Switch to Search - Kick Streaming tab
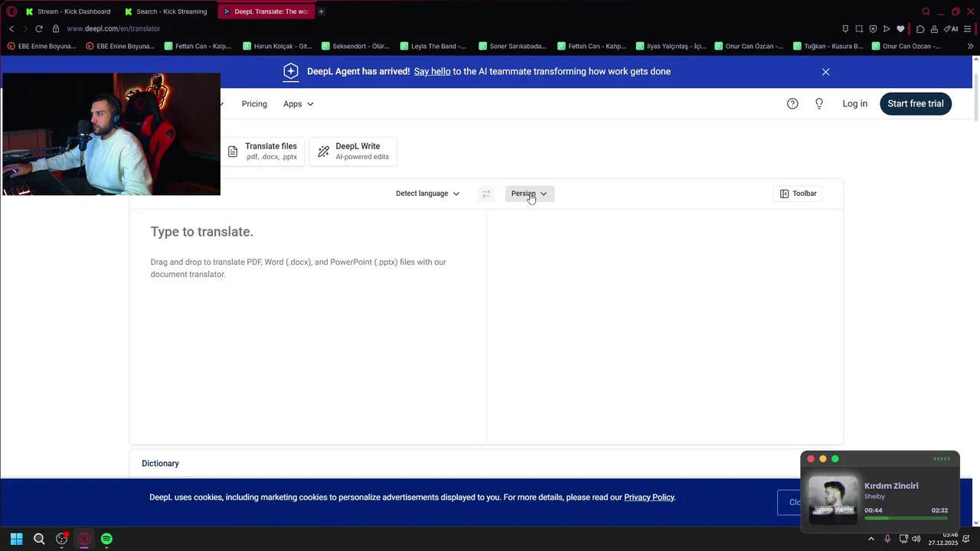 coord(166,11)
